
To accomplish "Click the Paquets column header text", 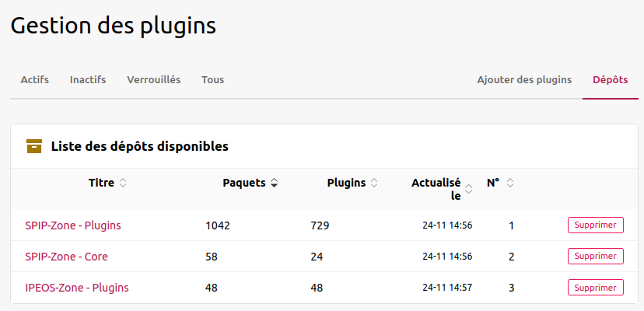I will [244, 183].
